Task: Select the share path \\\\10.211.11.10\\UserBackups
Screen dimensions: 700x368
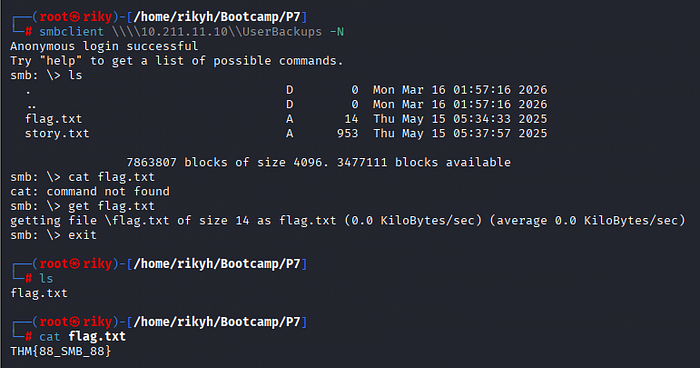Action: pos(217,32)
